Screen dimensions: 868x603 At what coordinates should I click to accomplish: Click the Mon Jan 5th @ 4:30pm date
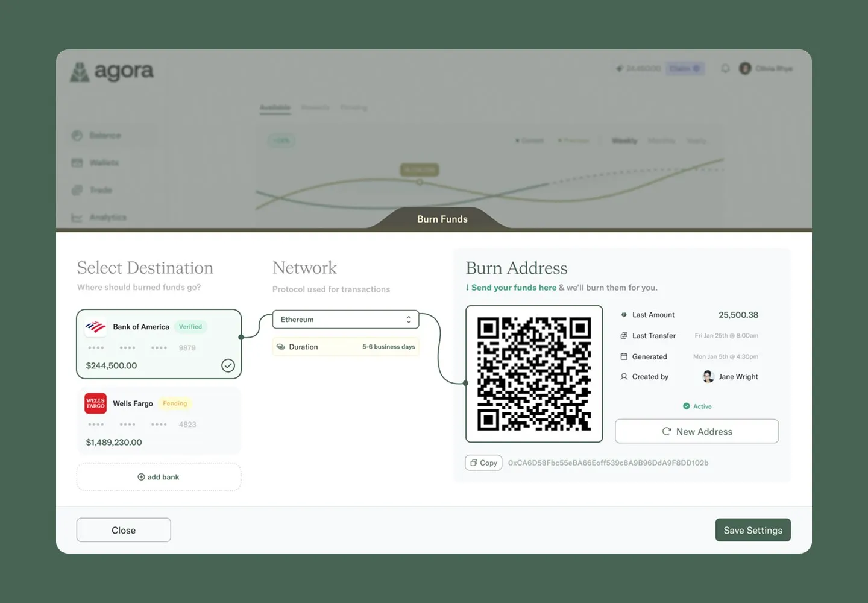pos(726,357)
